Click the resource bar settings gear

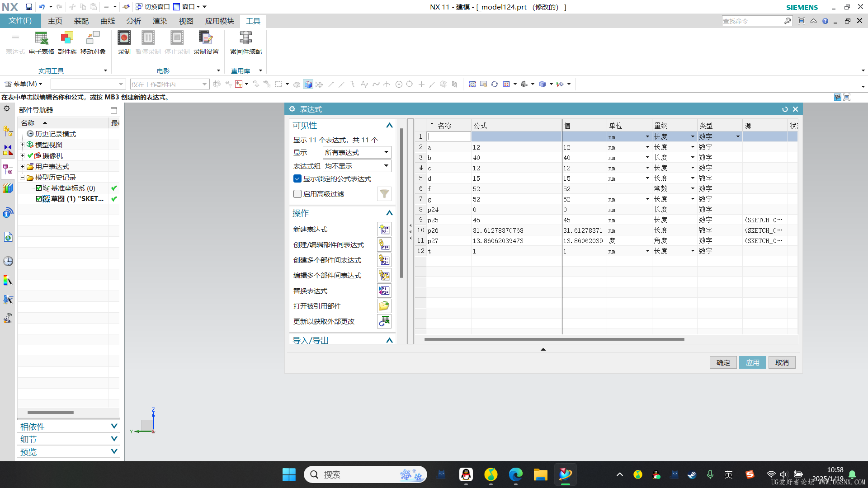[x=7, y=108]
